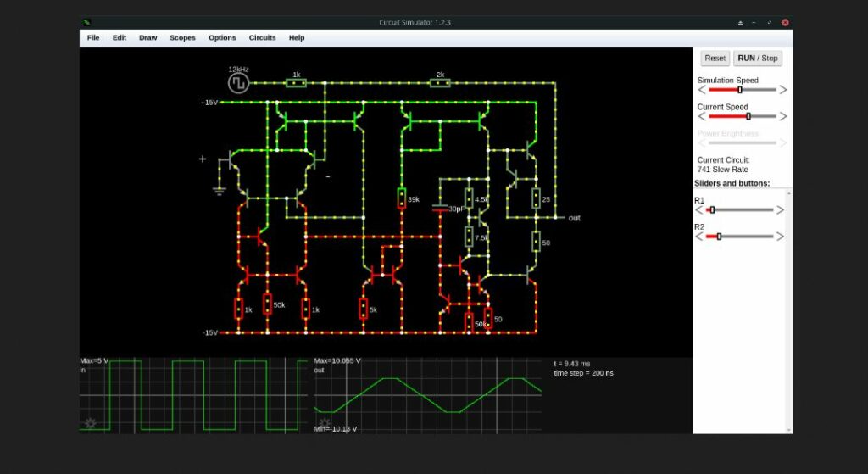Click the R1 slider handle

pos(712,210)
